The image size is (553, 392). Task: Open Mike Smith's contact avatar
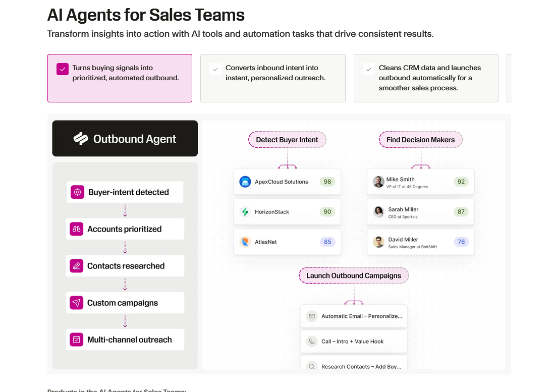click(x=378, y=182)
